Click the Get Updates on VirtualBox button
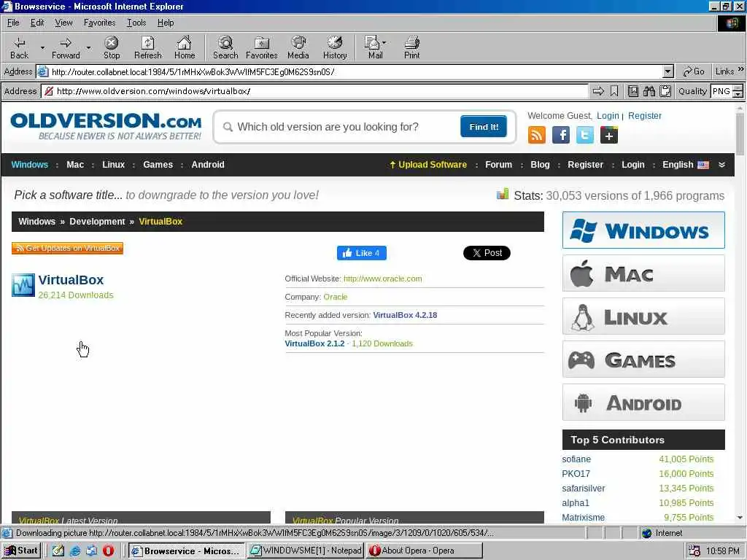This screenshot has width=747, height=560. [67, 248]
